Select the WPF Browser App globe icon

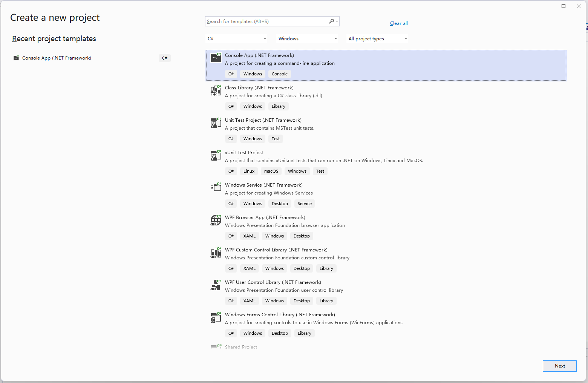pos(216,220)
